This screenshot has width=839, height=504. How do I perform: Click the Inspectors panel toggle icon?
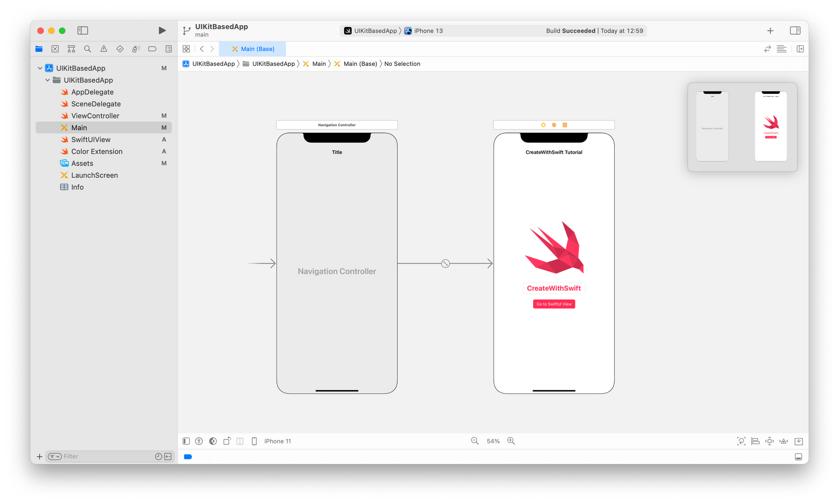[795, 30]
